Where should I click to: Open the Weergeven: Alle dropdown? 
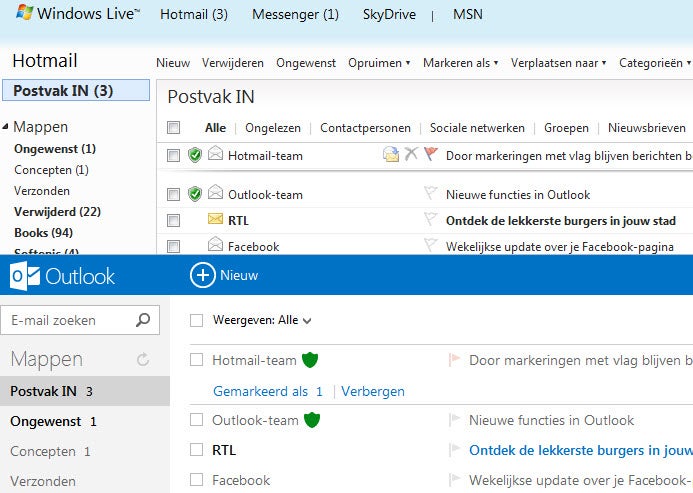[262, 320]
